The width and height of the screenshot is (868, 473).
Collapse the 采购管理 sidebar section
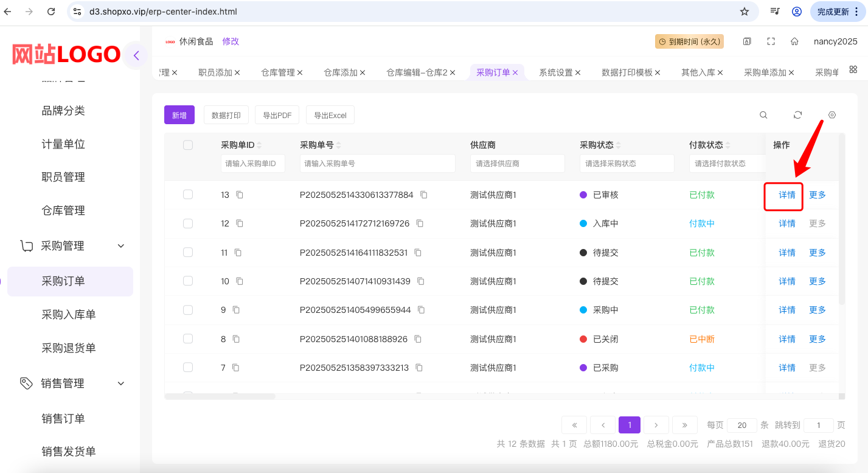tap(120, 246)
